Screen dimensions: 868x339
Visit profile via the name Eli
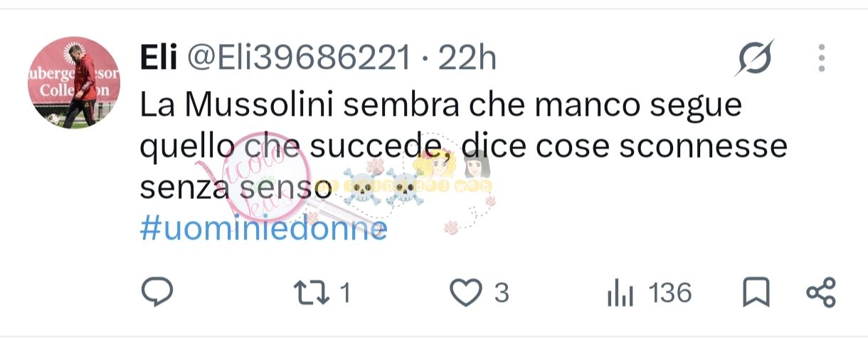tap(158, 58)
